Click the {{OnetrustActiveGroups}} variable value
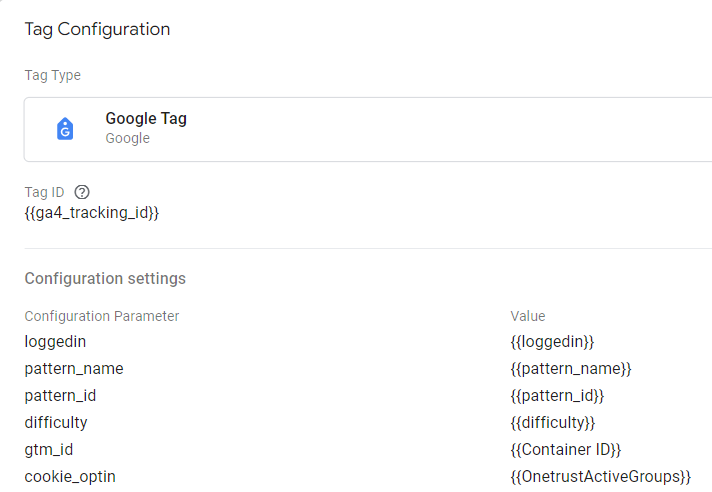 [601, 477]
